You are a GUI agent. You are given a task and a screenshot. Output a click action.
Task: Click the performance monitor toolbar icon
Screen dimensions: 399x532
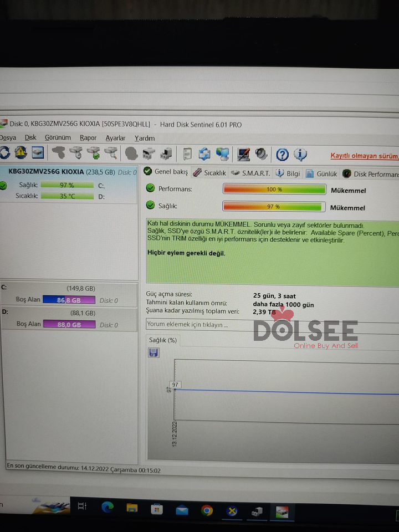(243, 154)
